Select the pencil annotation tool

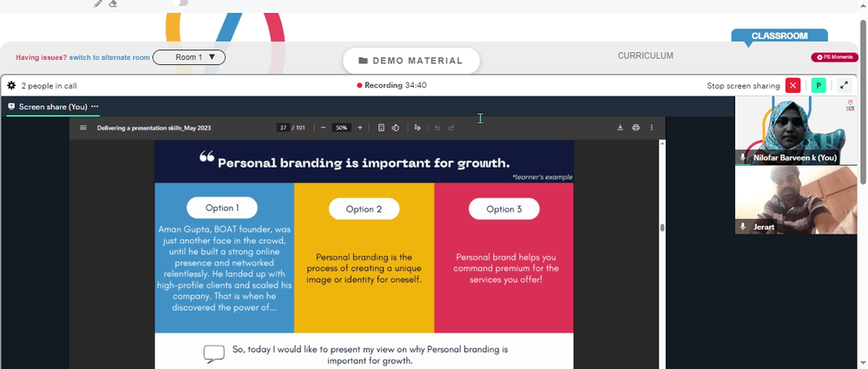click(98, 3)
